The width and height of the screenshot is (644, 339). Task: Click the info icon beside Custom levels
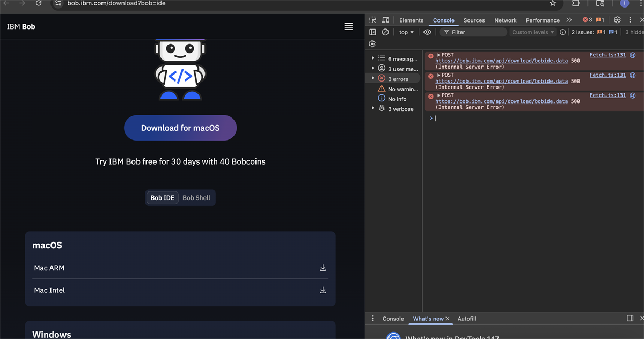point(562,32)
